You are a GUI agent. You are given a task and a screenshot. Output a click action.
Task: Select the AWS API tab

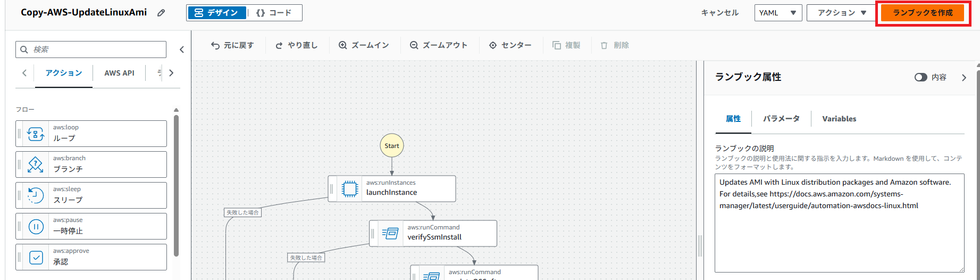[x=119, y=73]
